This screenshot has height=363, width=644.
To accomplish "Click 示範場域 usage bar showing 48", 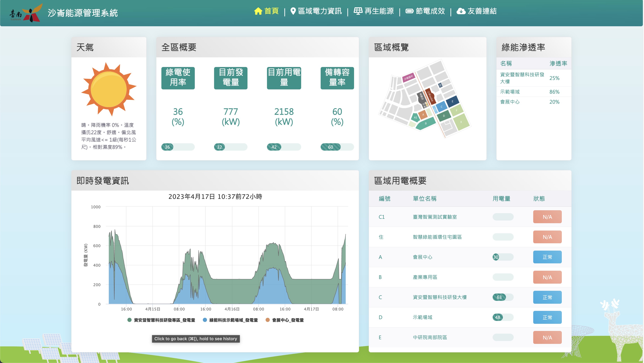I will pyautogui.click(x=503, y=317).
